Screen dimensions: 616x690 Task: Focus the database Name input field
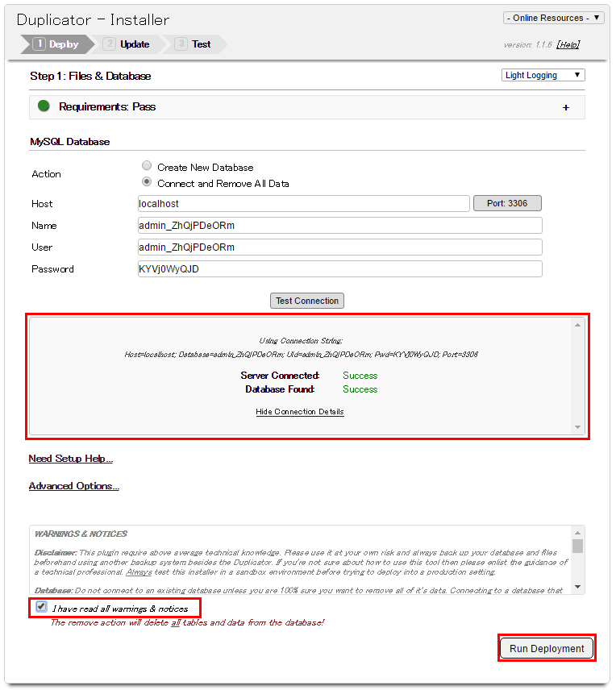tap(340, 226)
